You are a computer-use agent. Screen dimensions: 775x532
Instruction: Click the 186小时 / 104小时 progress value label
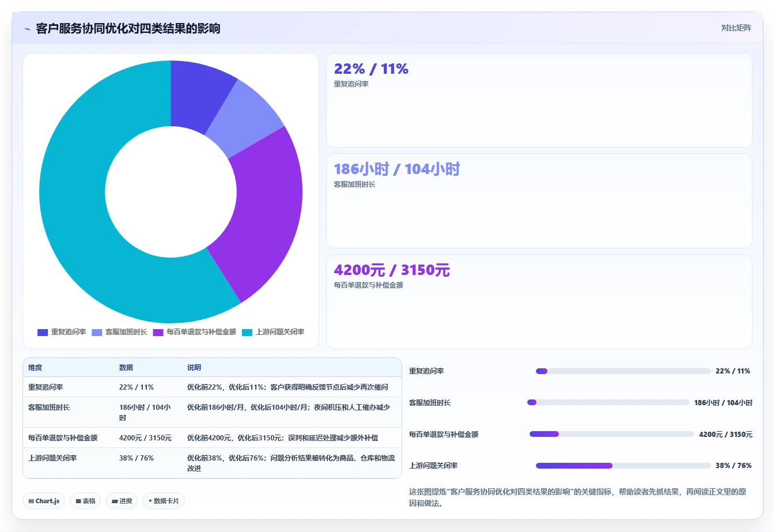(723, 403)
